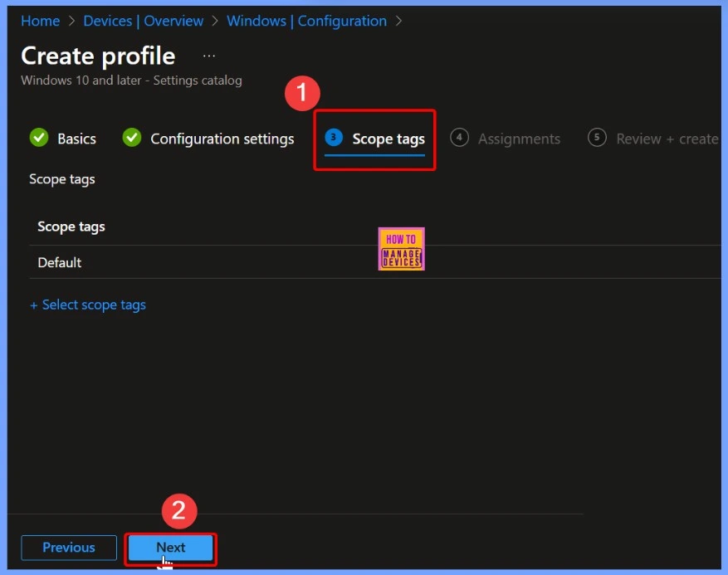
Task: Click the blue step 3 circle icon
Action: (x=334, y=138)
